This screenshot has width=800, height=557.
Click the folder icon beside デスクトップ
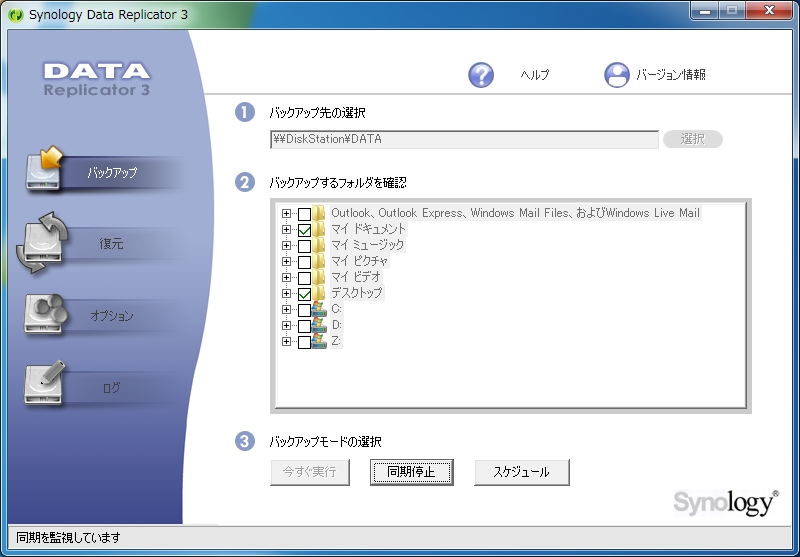[x=319, y=293]
